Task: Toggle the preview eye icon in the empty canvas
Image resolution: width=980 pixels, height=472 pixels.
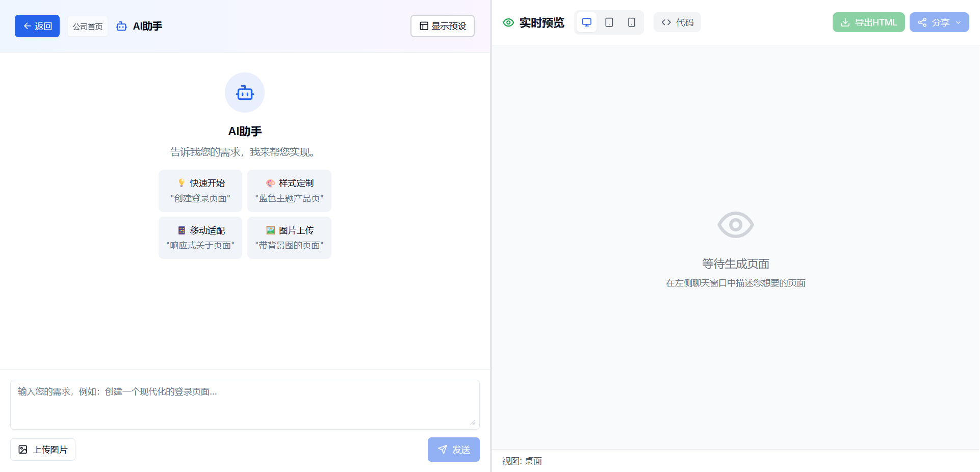Action: tap(735, 224)
